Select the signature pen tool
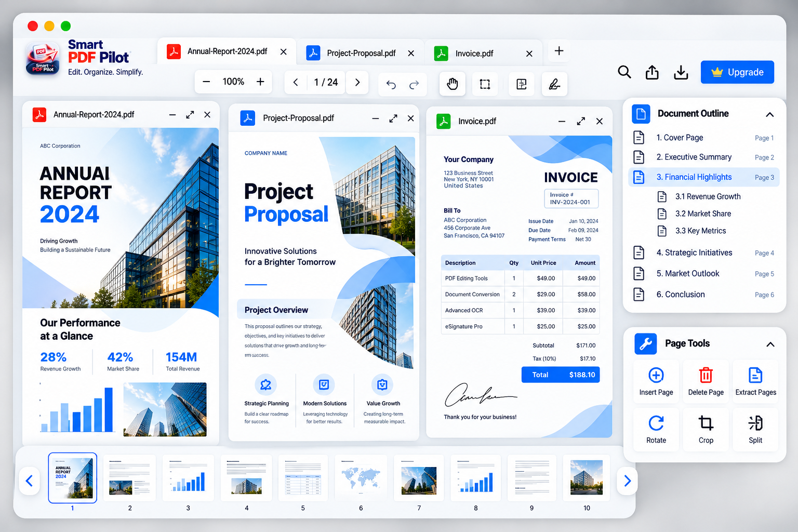The width and height of the screenshot is (798, 532). coord(554,84)
